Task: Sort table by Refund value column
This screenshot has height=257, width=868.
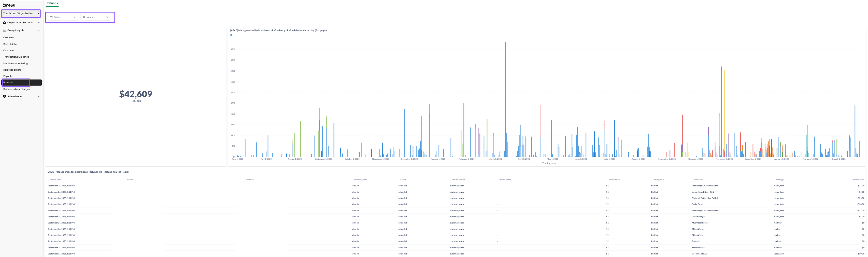Action: coord(858,180)
